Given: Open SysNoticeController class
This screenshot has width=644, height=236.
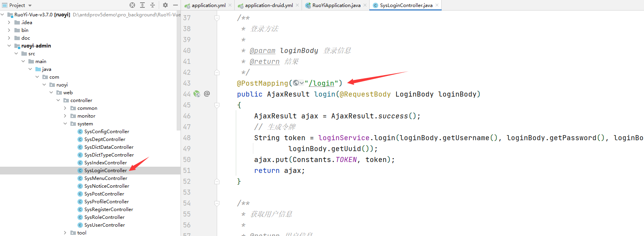Looking at the screenshot, I should pos(107,186).
